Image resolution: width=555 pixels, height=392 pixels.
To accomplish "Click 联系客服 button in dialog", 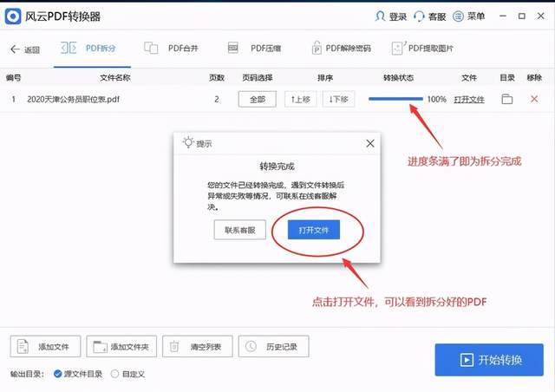I will (x=239, y=230).
